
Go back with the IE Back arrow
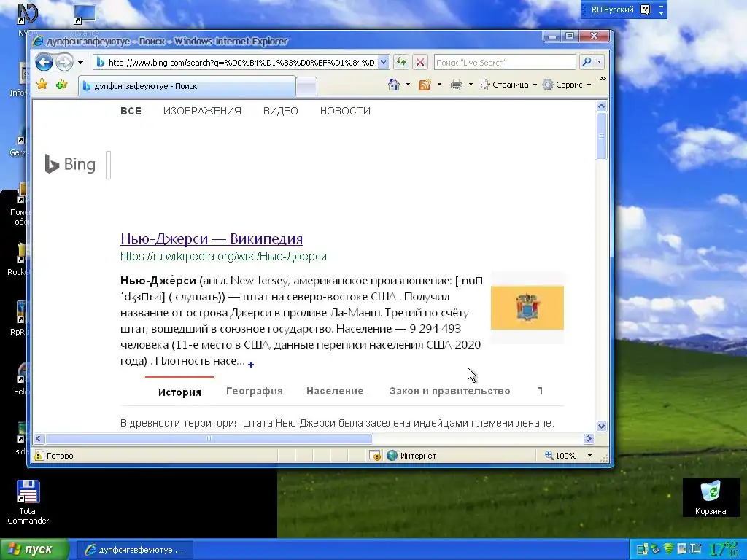pyautogui.click(x=44, y=63)
